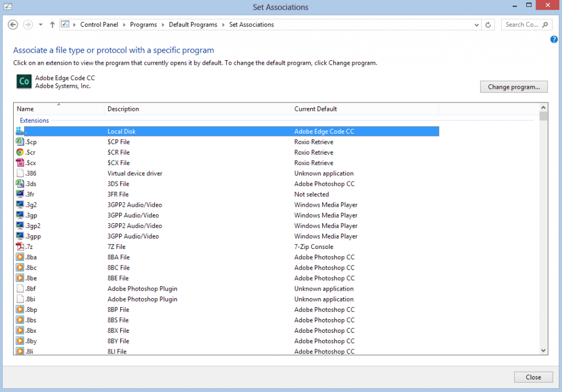Click the '7Z File' description
The height and width of the screenshot is (392, 562).
[x=116, y=247]
